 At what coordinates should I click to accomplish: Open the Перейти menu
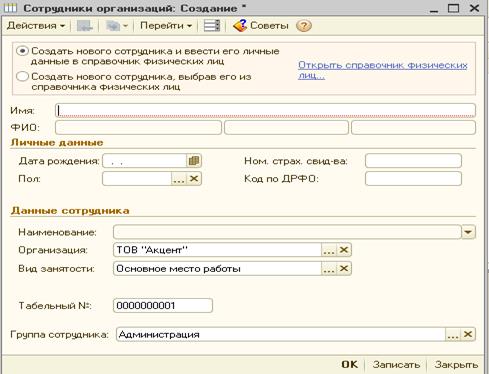[166, 26]
